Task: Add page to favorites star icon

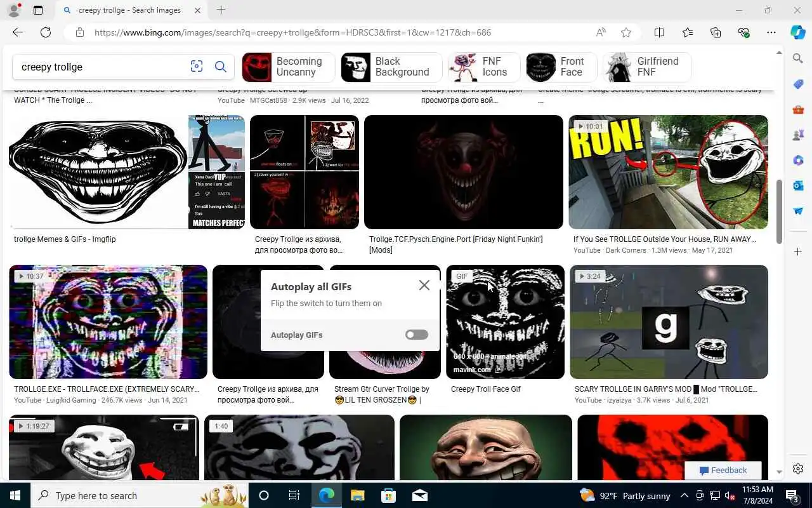Action: (x=626, y=32)
